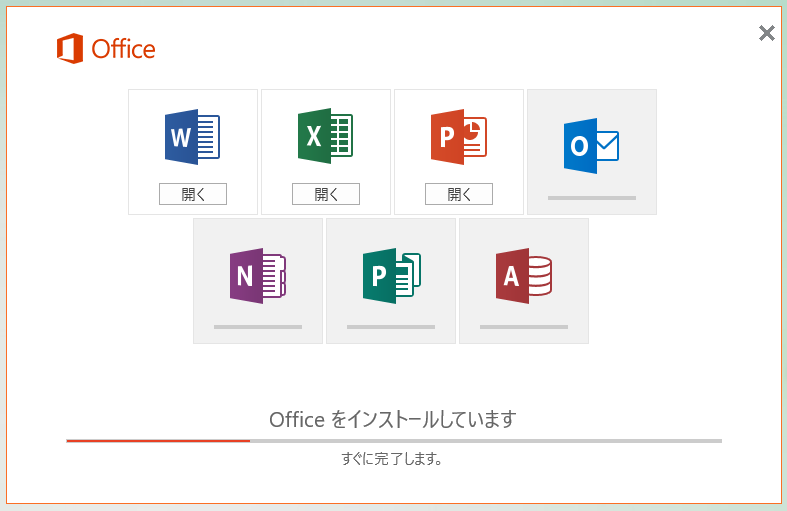Viewport: 787px width, 511px height.
Task: Click the OneNote application icon
Action: click(x=258, y=276)
